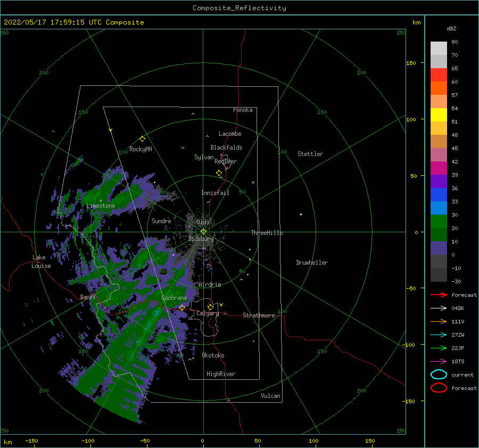
Task: Click the yellow 54 dBZ legend swatch
Action: coord(439,115)
